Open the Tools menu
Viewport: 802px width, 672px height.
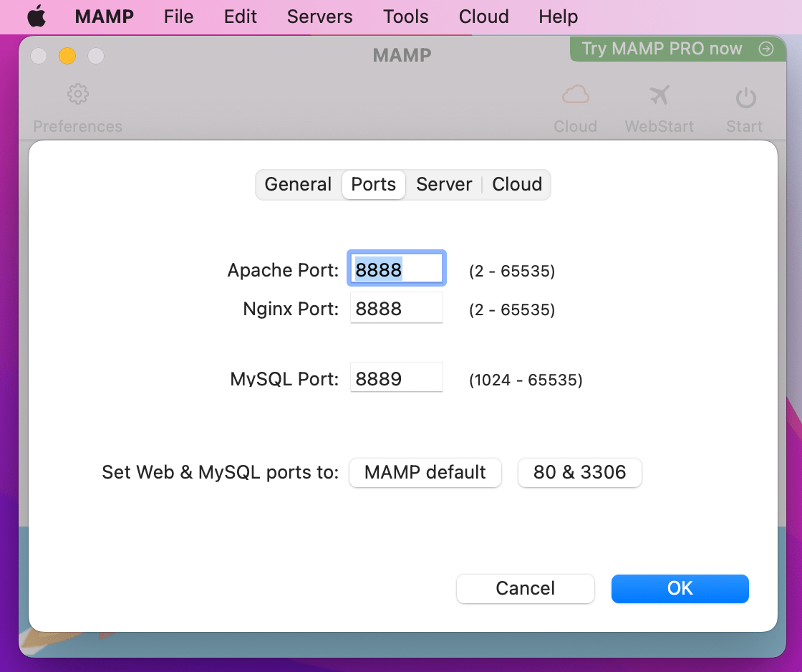coord(405,16)
